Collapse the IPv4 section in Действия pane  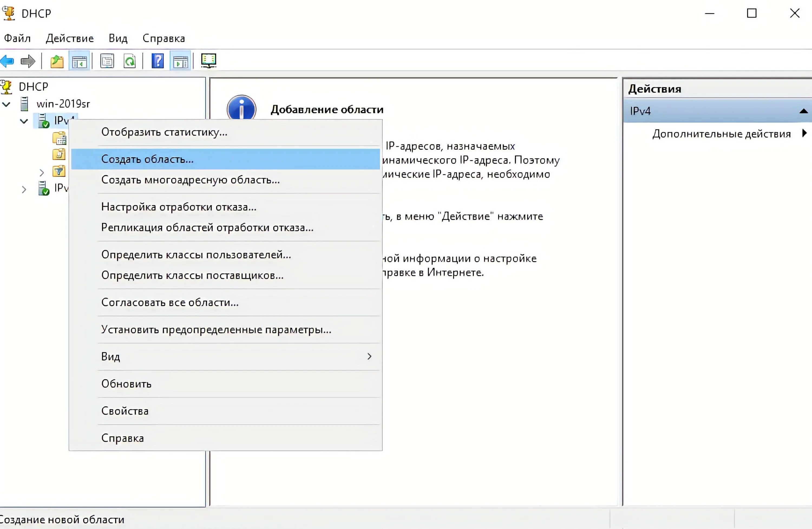pos(803,111)
